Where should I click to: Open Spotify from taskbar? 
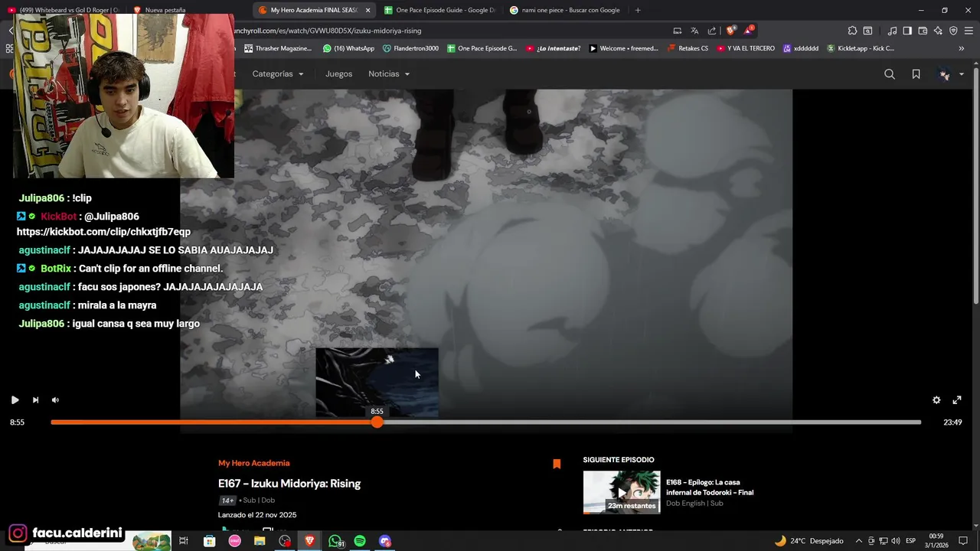click(360, 541)
